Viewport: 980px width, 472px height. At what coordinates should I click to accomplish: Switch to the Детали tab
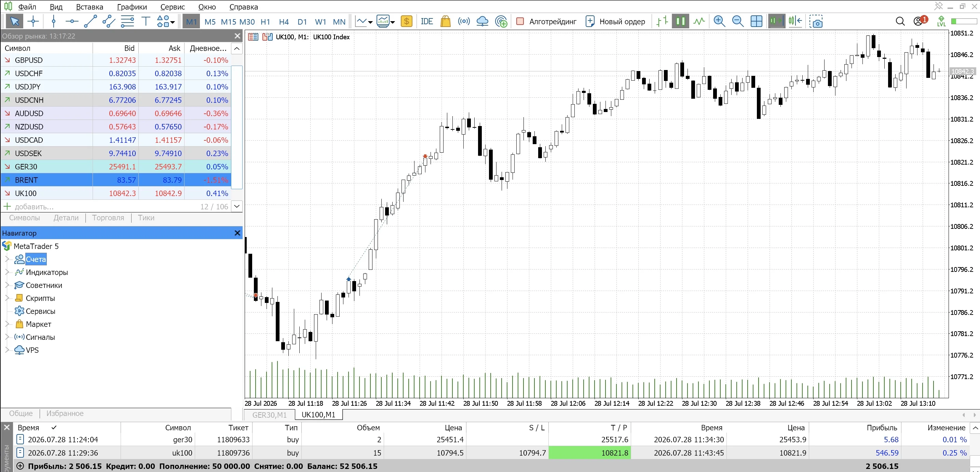pyautogui.click(x=66, y=218)
